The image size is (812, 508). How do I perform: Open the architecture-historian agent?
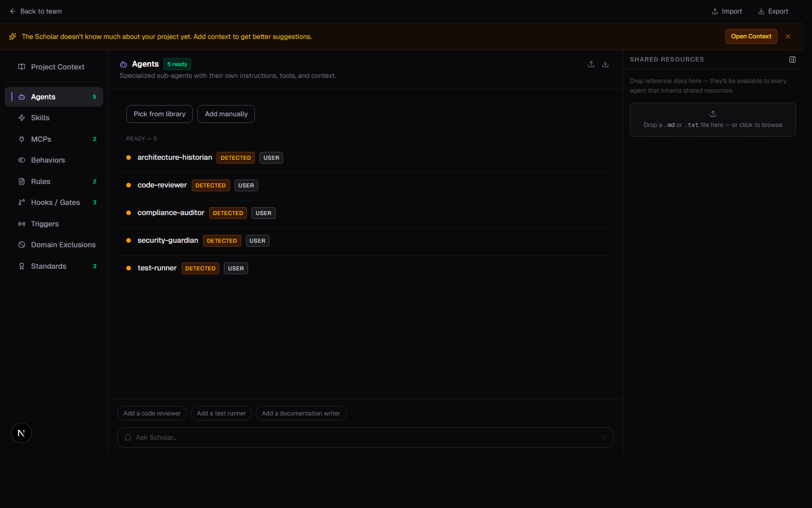point(365,158)
